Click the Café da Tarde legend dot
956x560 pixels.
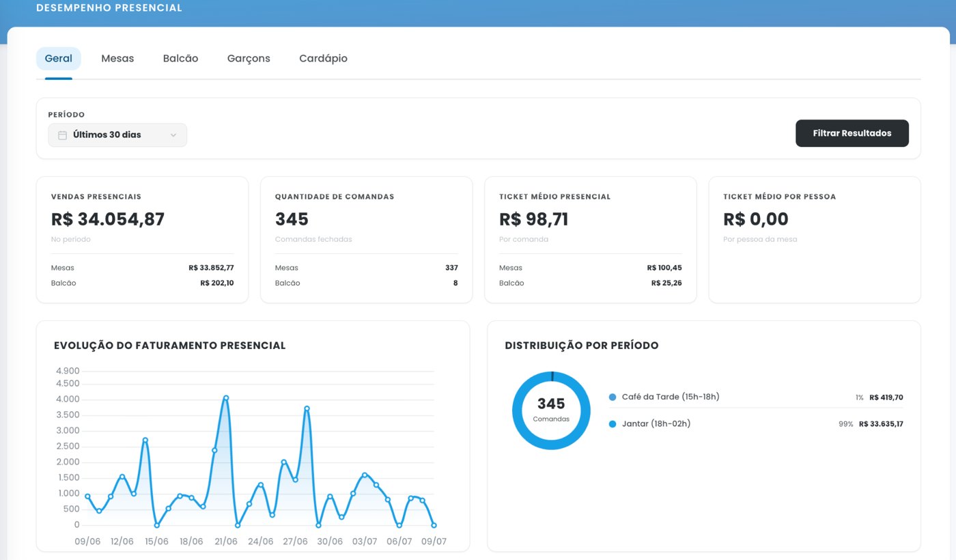tap(612, 397)
